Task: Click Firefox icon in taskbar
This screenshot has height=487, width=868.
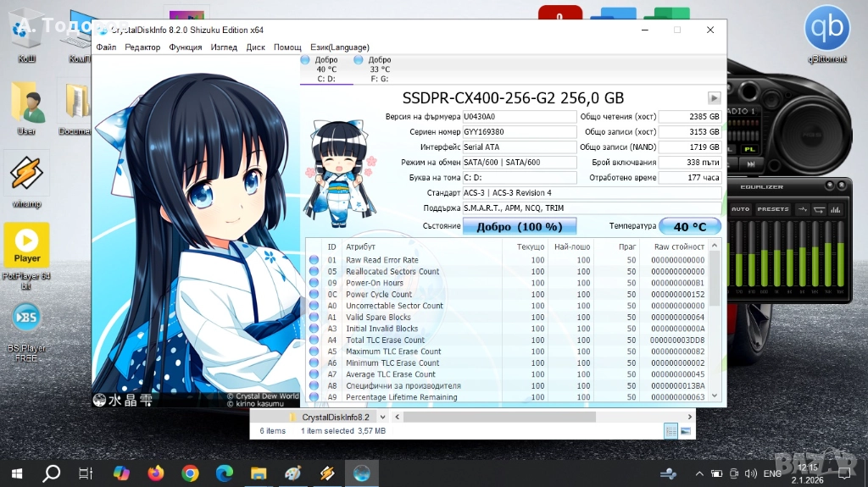Action: (x=155, y=473)
